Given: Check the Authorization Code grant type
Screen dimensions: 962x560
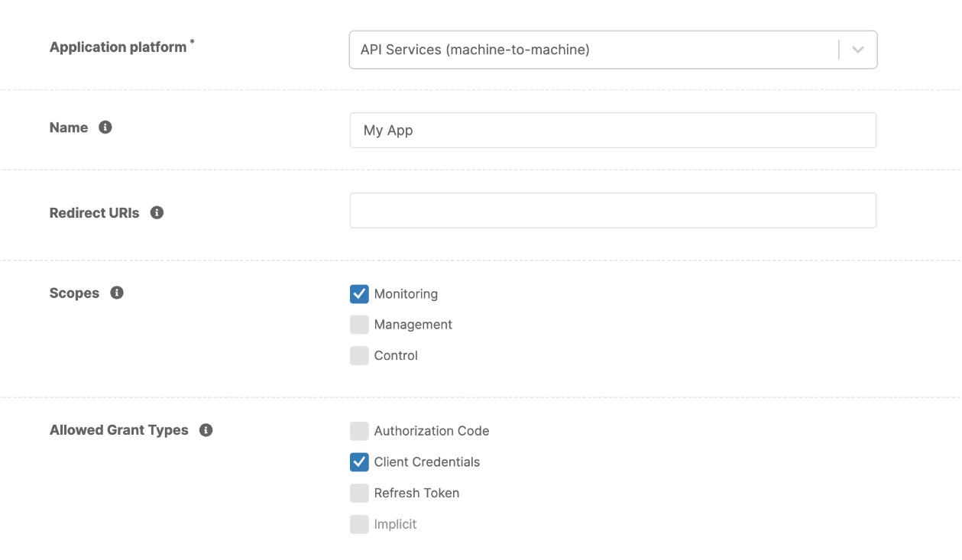Looking at the screenshot, I should tap(359, 430).
